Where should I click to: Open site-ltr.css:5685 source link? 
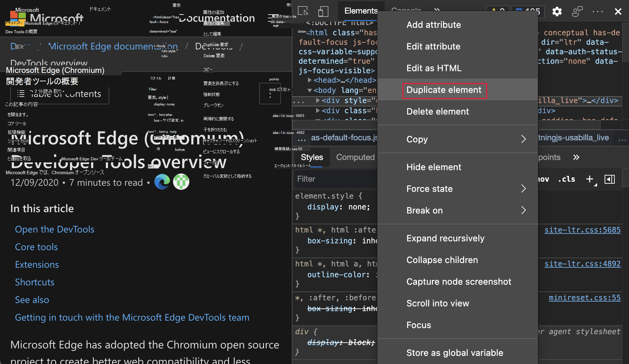583,230
